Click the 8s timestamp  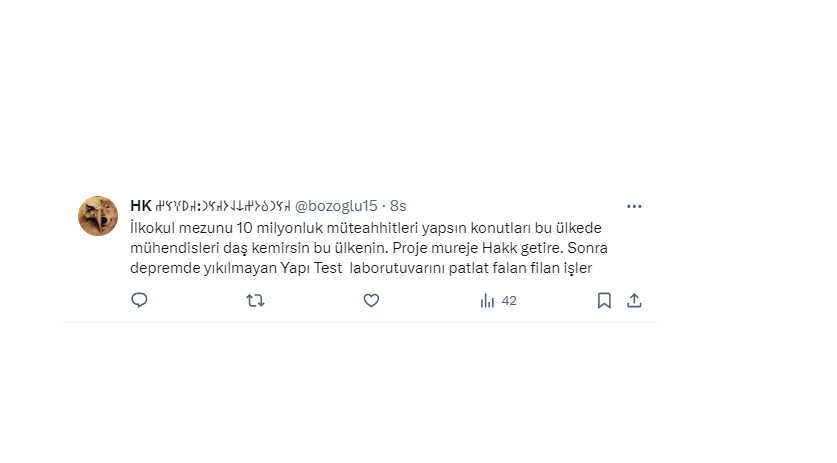click(398, 206)
